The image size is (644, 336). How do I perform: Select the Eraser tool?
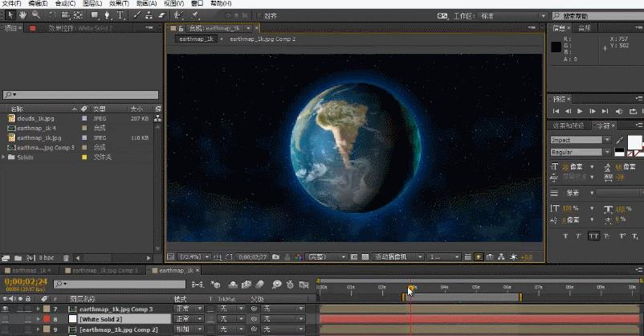tap(161, 15)
